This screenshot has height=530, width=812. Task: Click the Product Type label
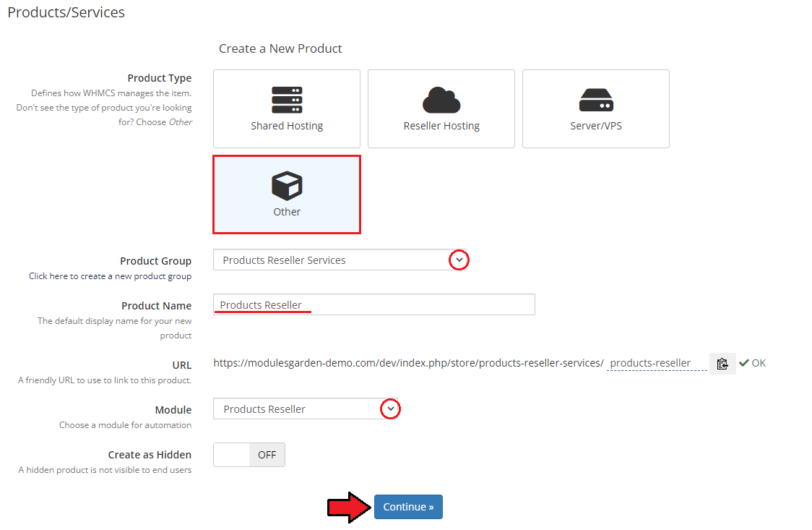[x=160, y=77]
